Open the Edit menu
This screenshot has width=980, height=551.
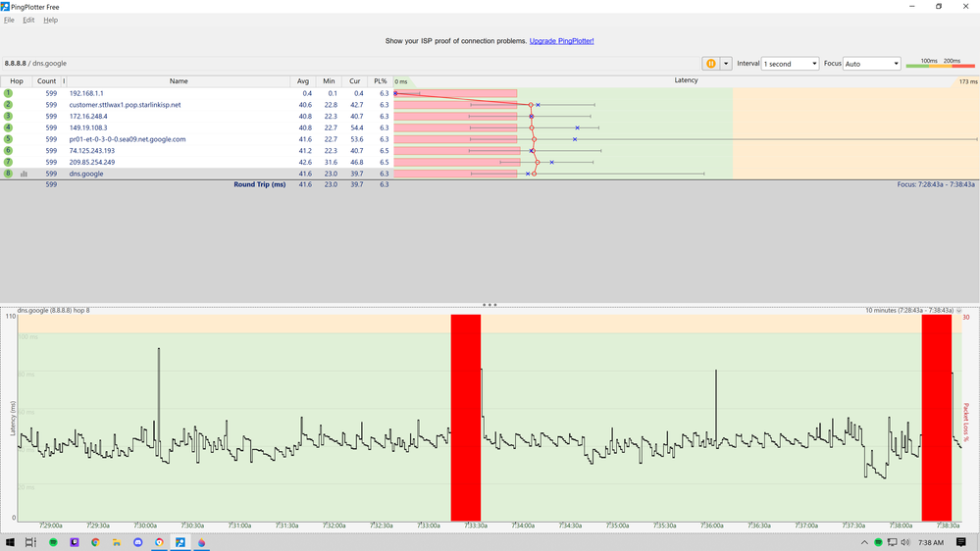pos(28,20)
